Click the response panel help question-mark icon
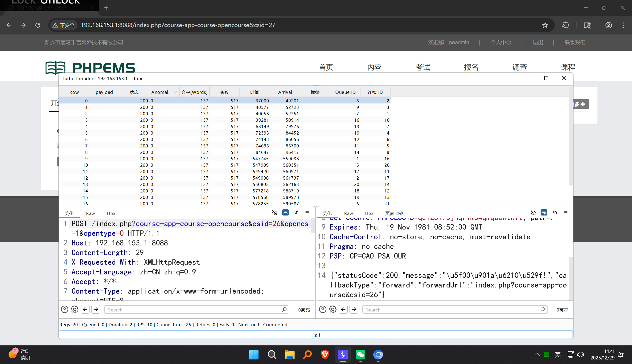Viewport: 632px width, 364px height. click(323, 309)
